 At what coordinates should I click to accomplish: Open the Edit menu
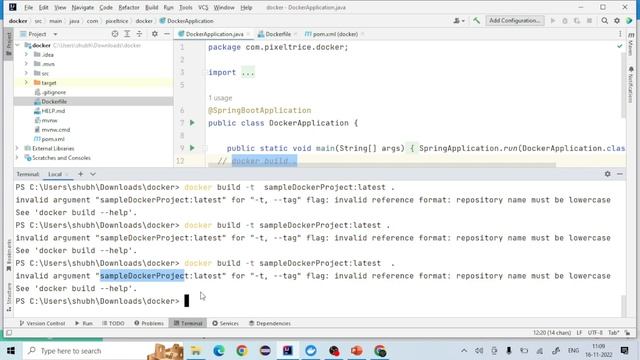(43, 7)
